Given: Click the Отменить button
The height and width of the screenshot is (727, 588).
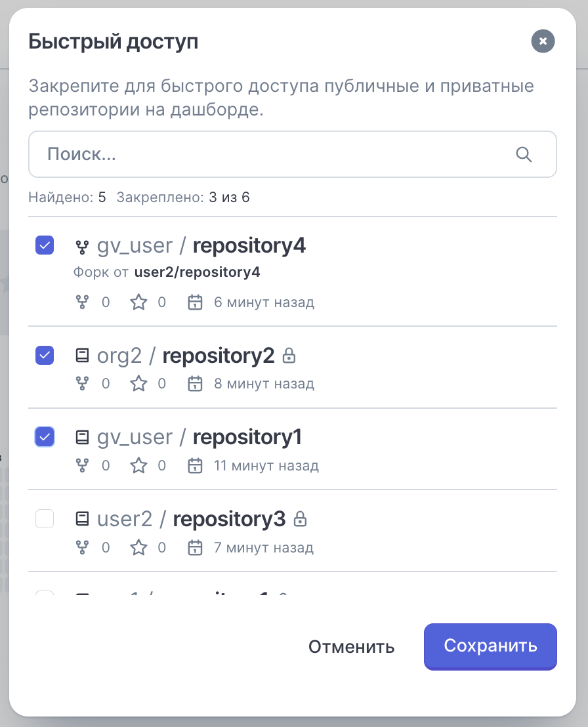Looking at the screenshot, I should (352, 647).
